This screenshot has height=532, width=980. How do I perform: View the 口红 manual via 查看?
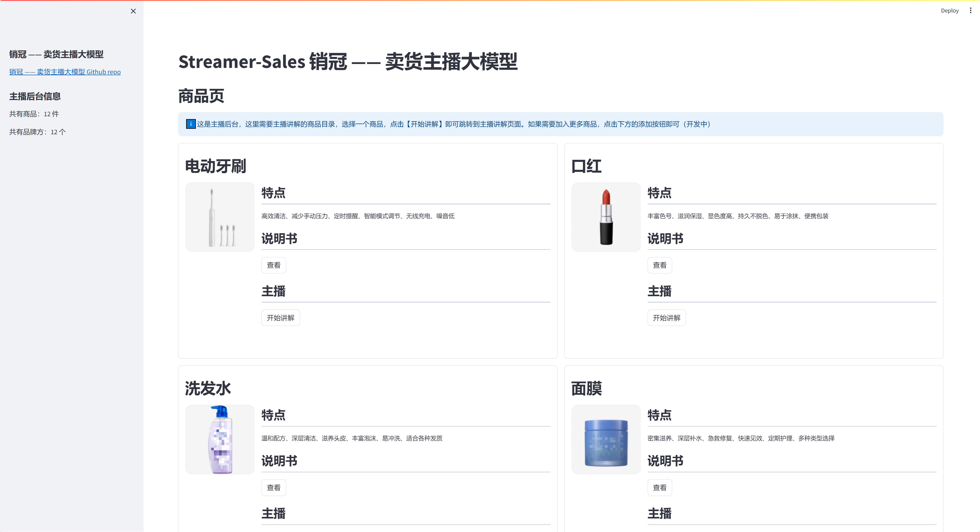pyautogui.click(x=659, y=265)
